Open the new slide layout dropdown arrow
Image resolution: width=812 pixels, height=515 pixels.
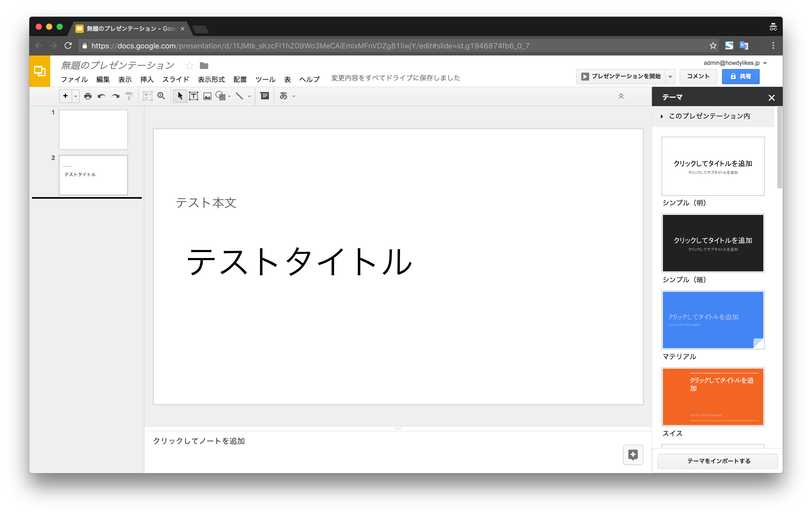tap(76, 96)
